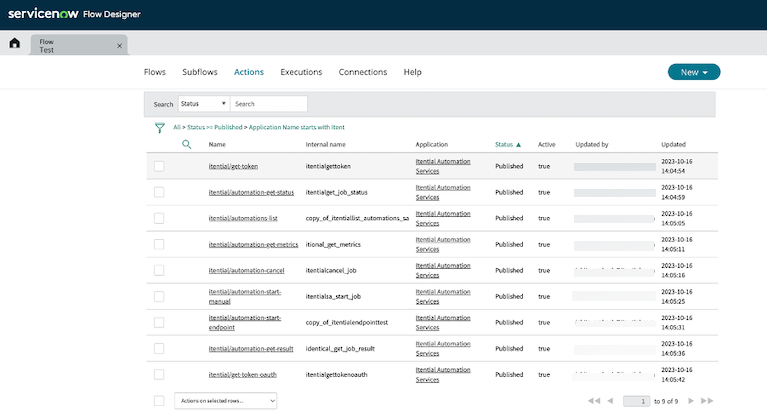Open the Executions tab
Image resolution: width=767 pixels, height=417 pixels.
click(x=301, y=72)
